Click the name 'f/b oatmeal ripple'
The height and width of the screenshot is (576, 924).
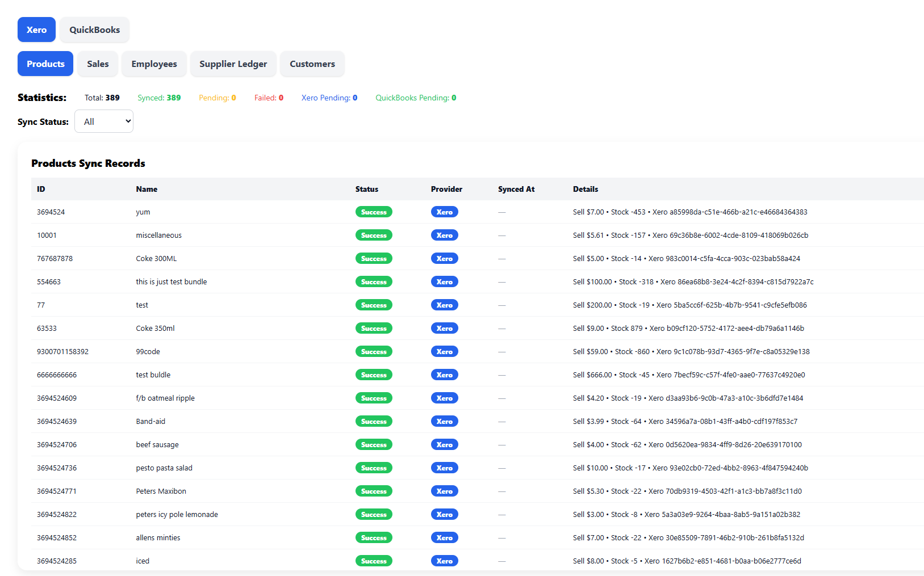165,398
